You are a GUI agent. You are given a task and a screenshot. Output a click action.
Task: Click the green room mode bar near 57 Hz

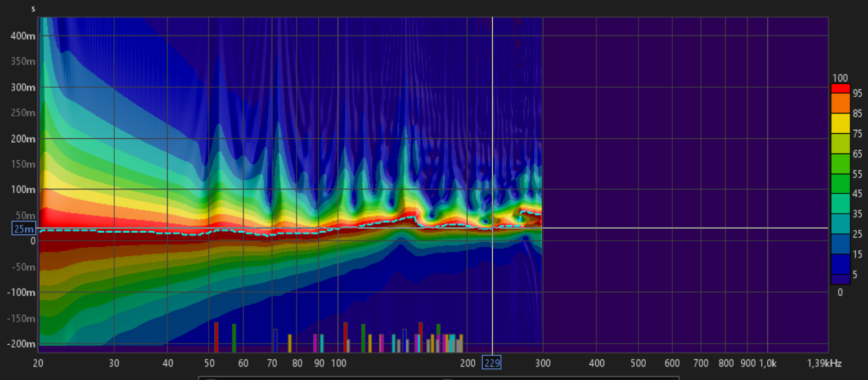tap(234, 338)
